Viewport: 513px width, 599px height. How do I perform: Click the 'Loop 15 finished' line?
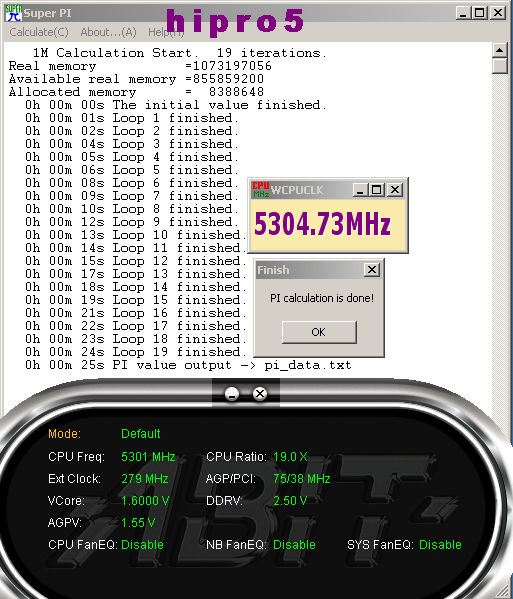pyautogui.click(x=136, y=300)
